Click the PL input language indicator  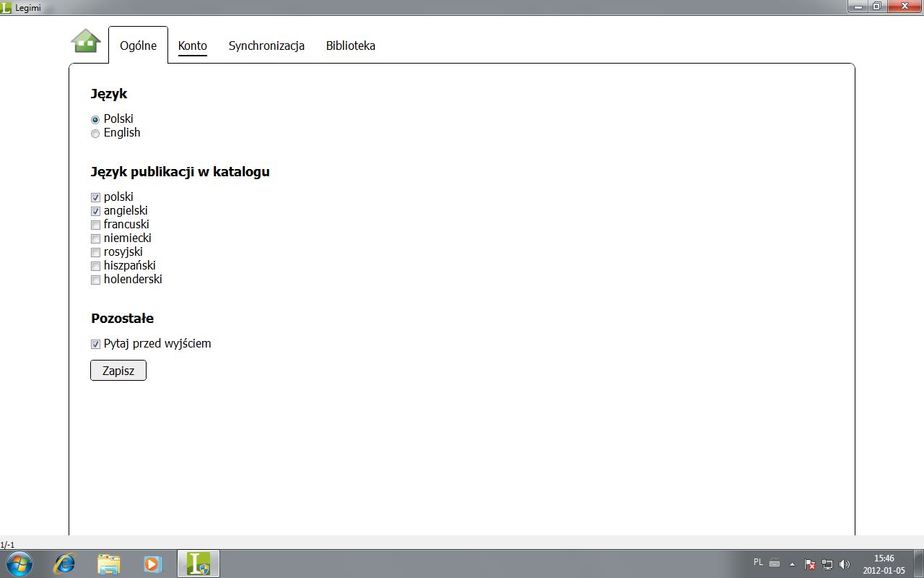pyautogui.click(x=758, y=562)
